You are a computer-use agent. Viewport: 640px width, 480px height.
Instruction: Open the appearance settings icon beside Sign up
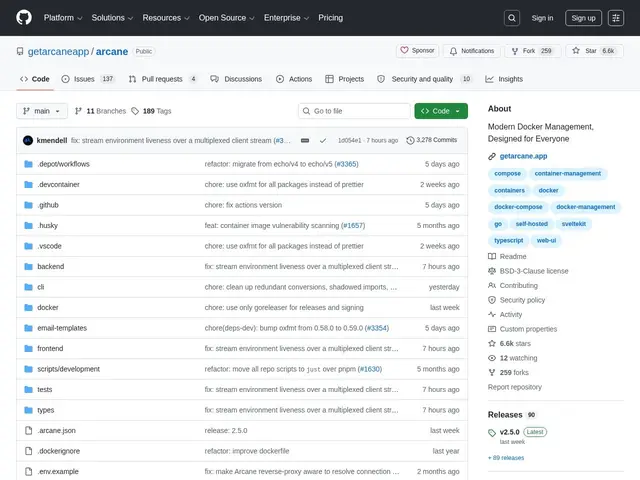pos(616,18)
